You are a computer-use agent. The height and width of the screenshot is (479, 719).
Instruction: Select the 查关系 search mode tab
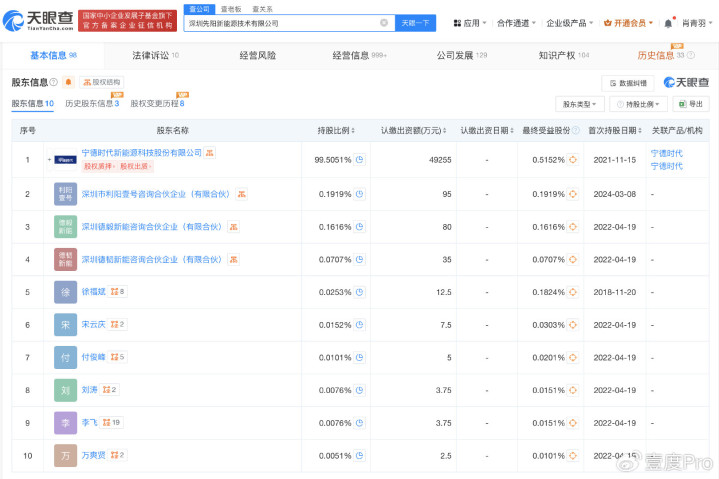262,9
